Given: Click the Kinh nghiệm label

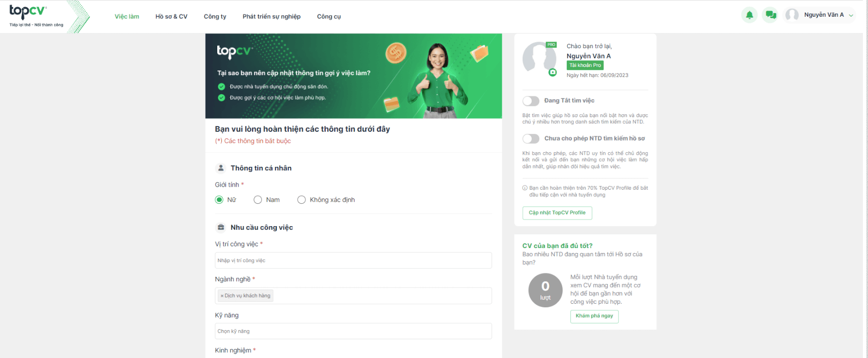Looking at the screenshot, I should (x=233, y=350).
